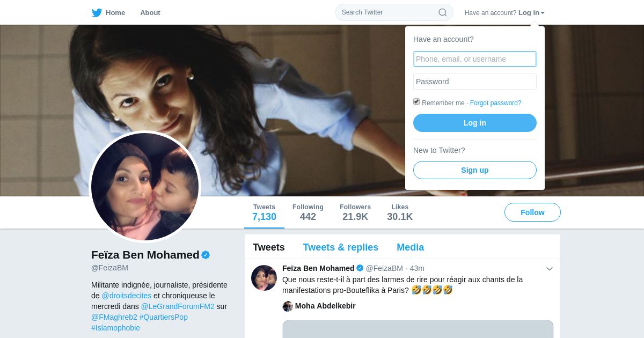Focus the Phone, email, or username field
Viewport: 644px width, 338px height.
475,59
